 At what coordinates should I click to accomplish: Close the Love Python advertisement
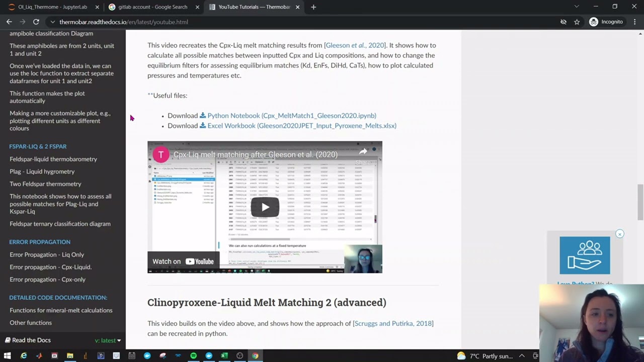click(620, 234)
